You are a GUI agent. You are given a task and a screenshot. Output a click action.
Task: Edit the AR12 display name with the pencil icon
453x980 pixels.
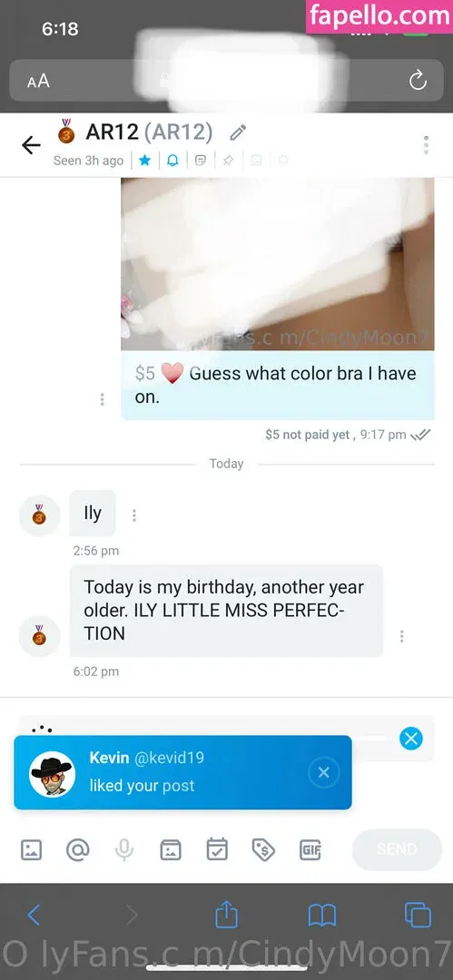pyautogui.click(x=238, y=132)
